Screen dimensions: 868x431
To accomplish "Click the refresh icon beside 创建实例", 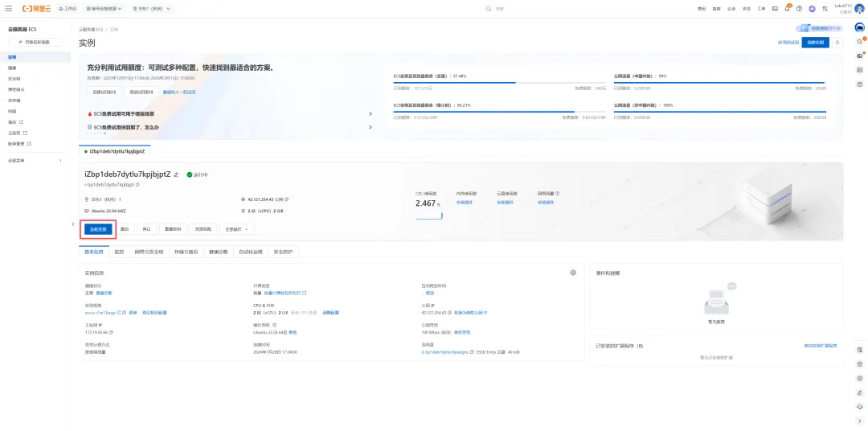I will coord(837,42).
